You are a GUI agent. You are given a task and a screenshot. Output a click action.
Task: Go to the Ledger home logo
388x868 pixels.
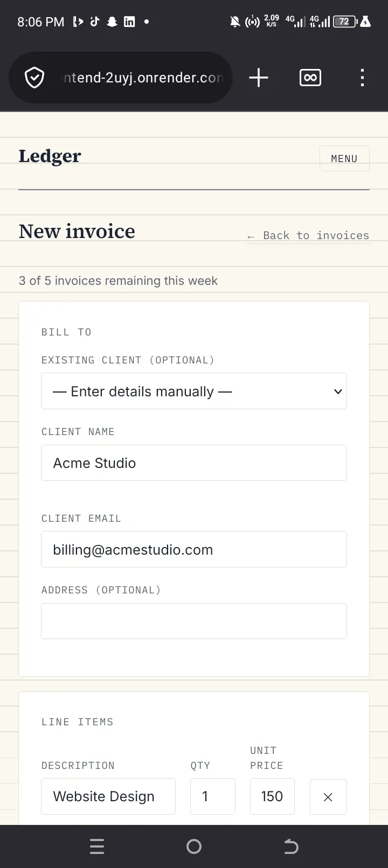tap(50, 156)
